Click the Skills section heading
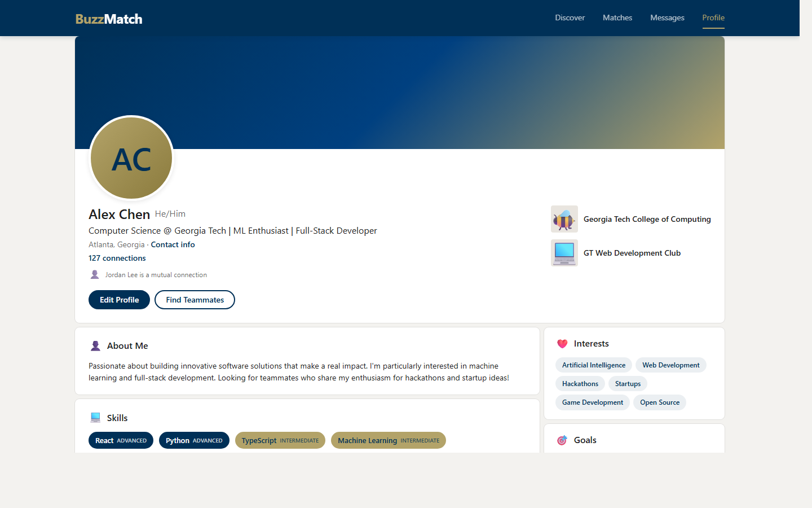The height and width of the screenshot is (508, 812). click(117, 418)
